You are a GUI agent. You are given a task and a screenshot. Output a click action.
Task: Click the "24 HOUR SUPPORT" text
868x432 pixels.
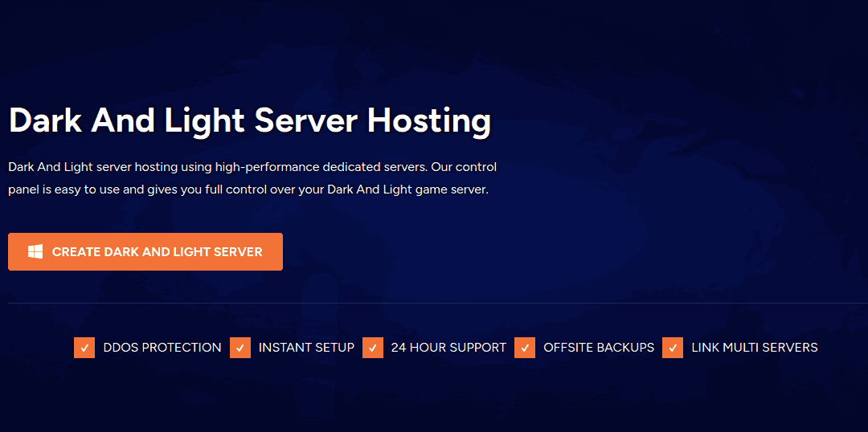click(448, 348)
